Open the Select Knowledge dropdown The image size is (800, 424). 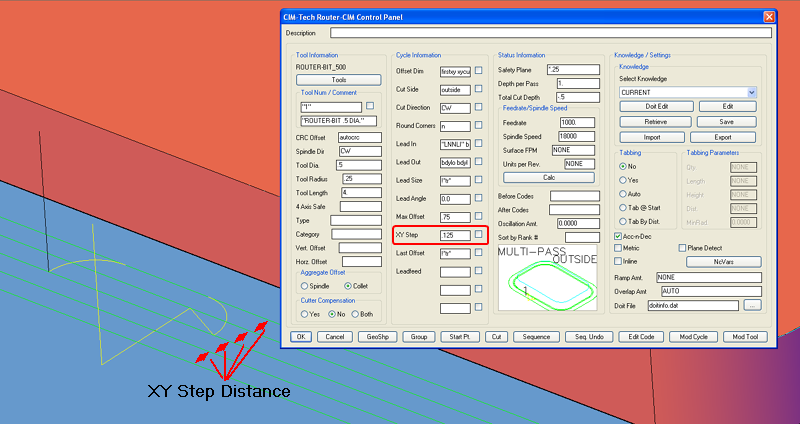click(x=751, y=93)
